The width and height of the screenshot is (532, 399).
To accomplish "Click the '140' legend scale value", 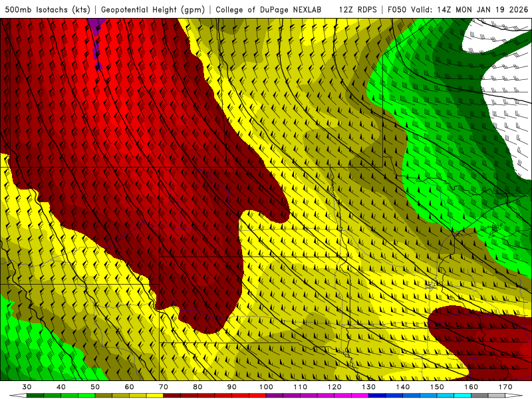I will pyautogui.click(x=403, y=387).
